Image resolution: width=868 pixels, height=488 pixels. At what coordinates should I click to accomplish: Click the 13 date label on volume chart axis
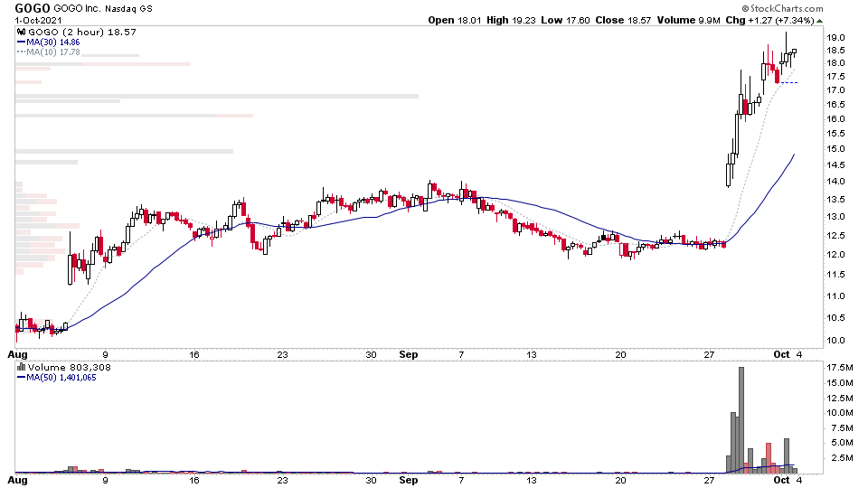(x=532, y=480)
